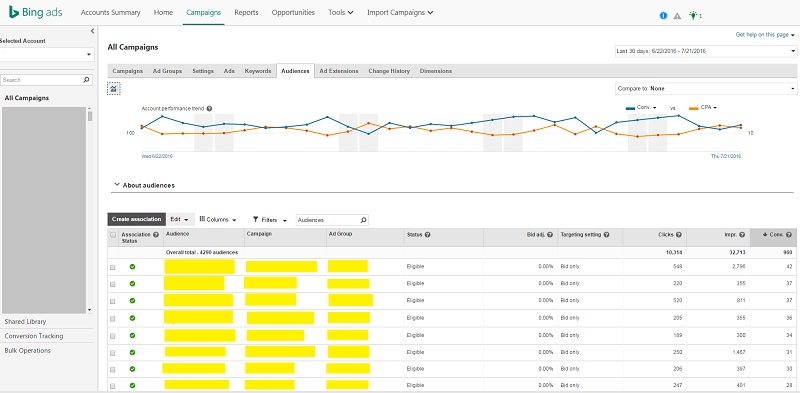Go to Accounts Summary in top navigation
This screenshot has width=800, height=393.
pos(110,12)
